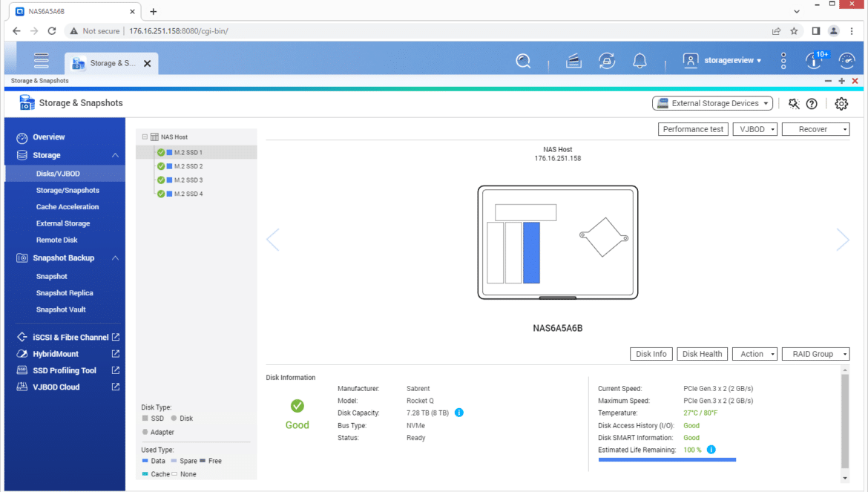Open VJBOD Cloud external link icon
This screenshot has width=868, height=492.
[x=116, y=387]
